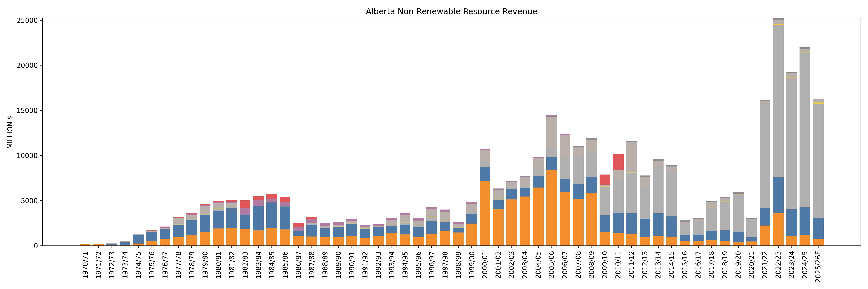Click the 1986/87 x-axis label

click(298, 265)
